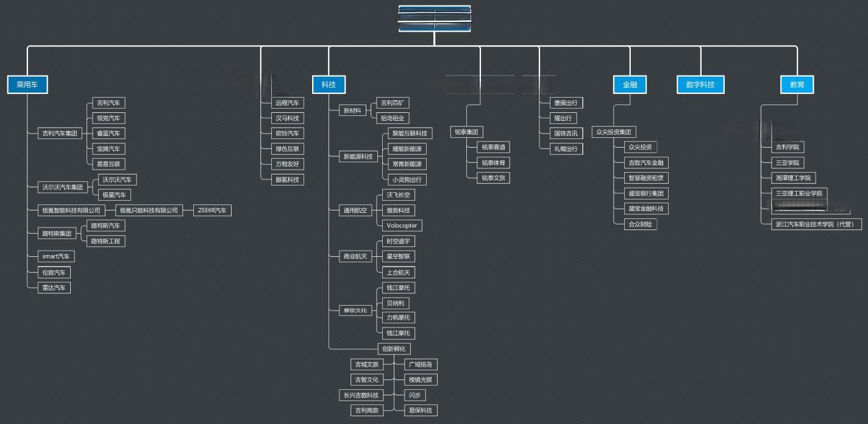Click the 吉利汽车 node
The width and height of the screenshot is (868, 424).
click(108, 102)
